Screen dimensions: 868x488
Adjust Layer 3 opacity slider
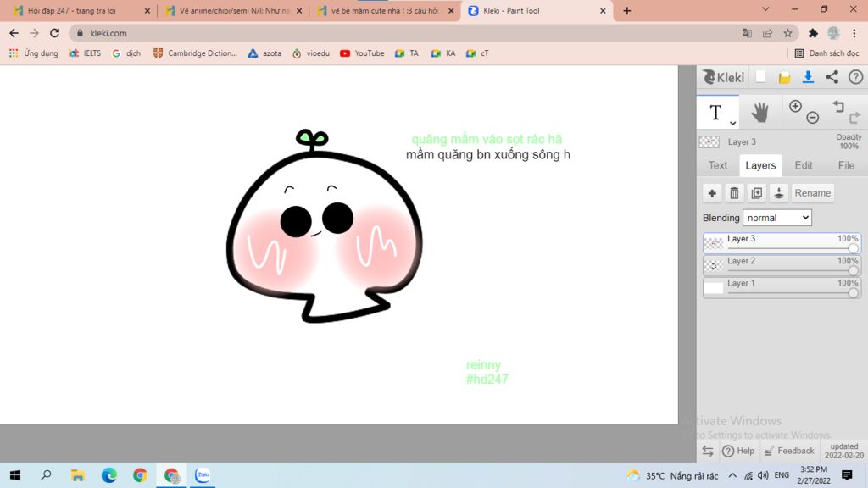(x=853, y=248)
